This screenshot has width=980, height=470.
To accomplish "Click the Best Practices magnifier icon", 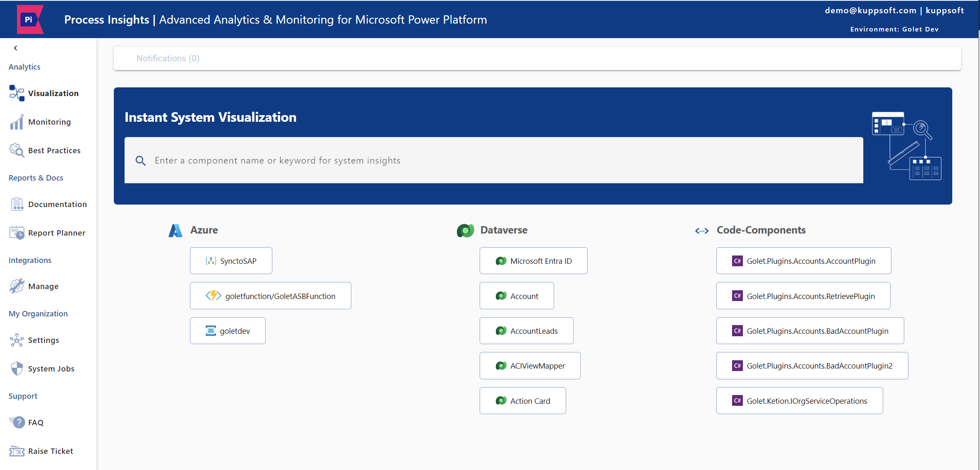I will pyautogui.click(x=17, y=150).
